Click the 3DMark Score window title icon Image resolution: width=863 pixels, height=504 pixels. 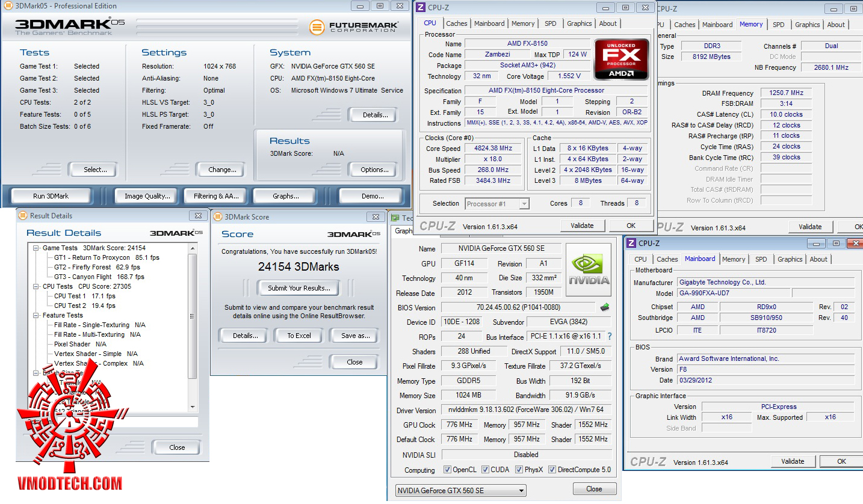coord(217,217)
